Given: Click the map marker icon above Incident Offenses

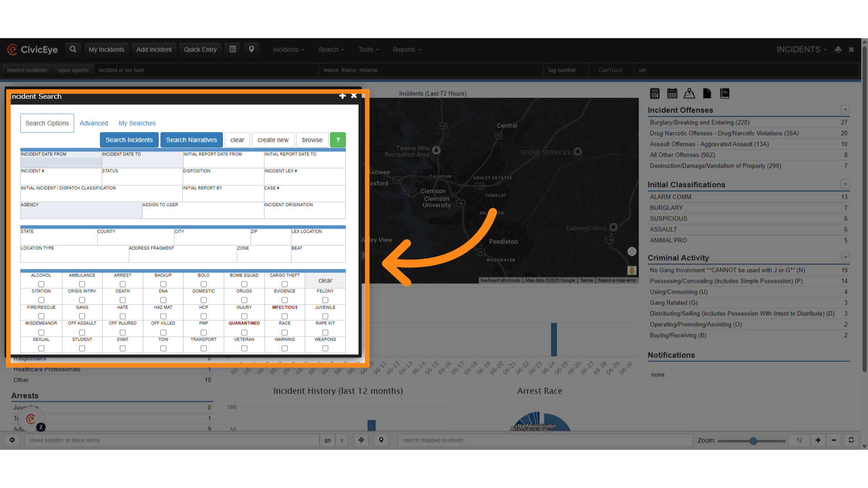Looking at the screenshot, I should click(x=689, y=94).
